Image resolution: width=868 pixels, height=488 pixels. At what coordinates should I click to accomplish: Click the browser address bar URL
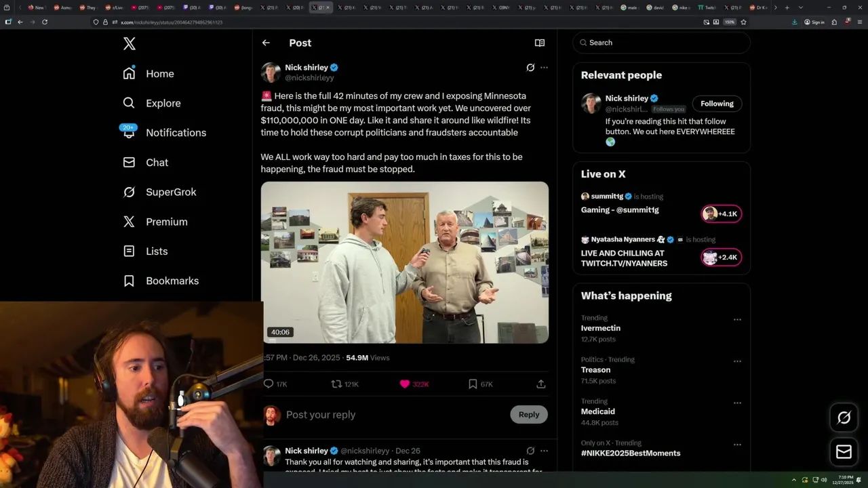(172, 22)
